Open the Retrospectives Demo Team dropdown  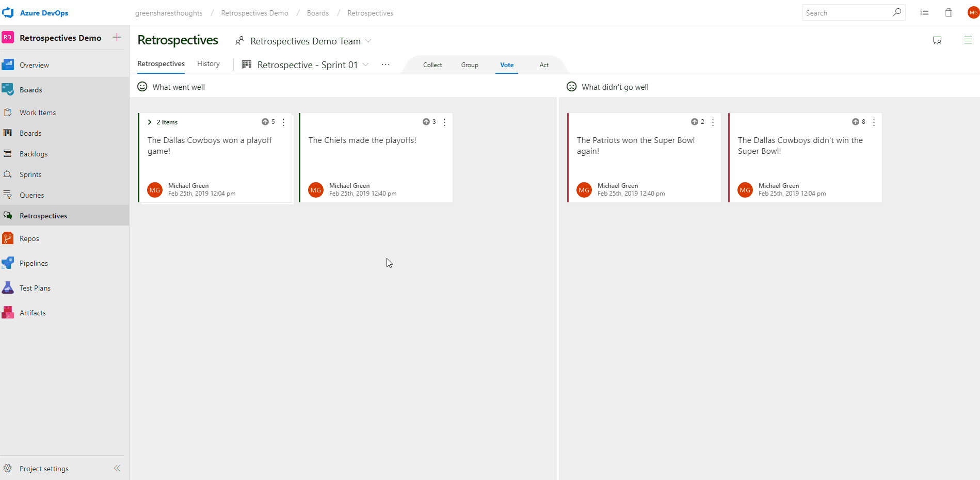[368, 41]
